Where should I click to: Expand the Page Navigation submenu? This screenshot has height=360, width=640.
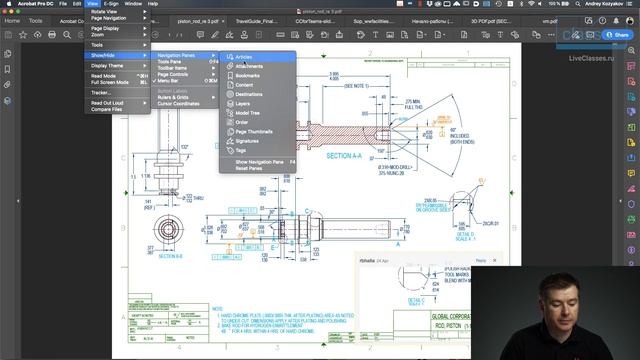point(117,18)
